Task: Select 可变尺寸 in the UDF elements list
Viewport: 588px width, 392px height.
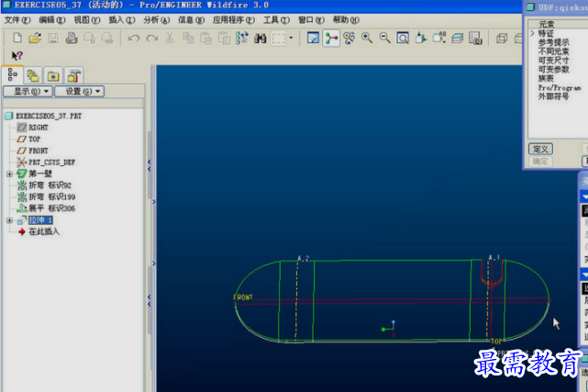Action: coord(553,61)
